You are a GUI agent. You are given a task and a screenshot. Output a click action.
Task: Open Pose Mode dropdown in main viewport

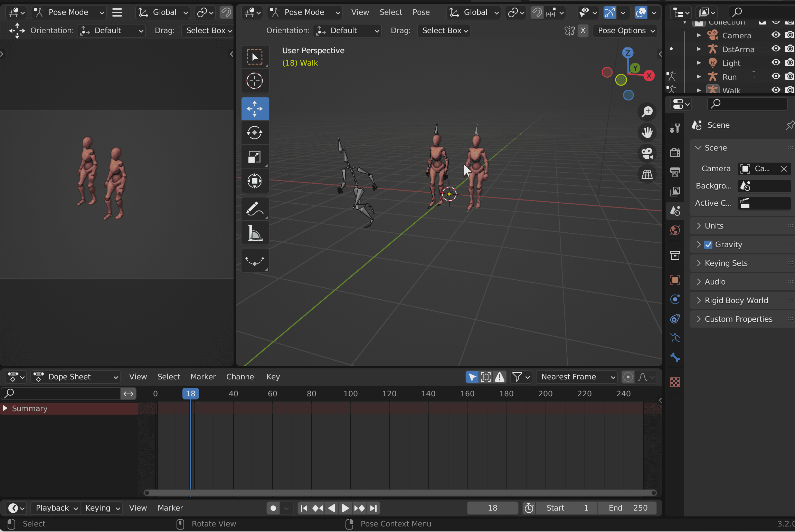304,13
